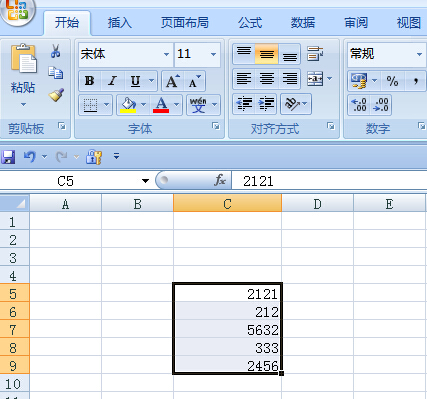
Task: Open Name Box dropdown arrow
Action: 145,181
